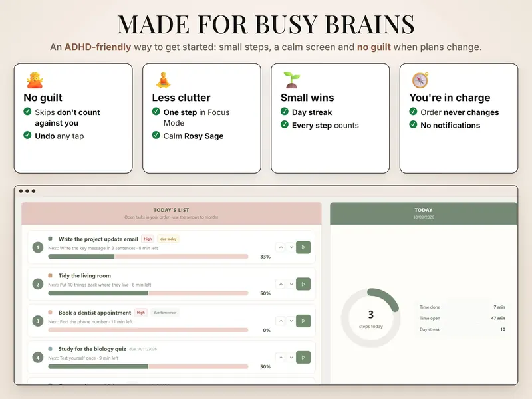
Task: Click the color dot on Tidy the living room
Action: click(51, 275)
